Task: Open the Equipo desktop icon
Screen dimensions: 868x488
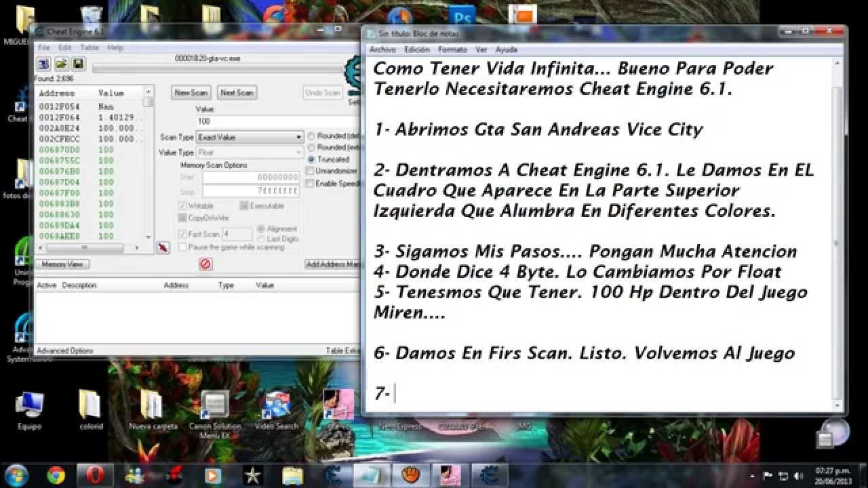Action: tap(30, 411)
